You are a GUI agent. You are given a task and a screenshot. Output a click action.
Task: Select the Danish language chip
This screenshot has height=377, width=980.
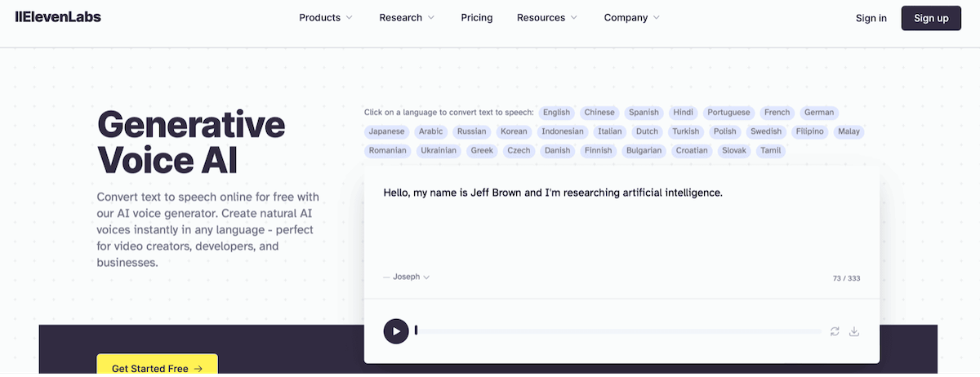pos(557,150)
